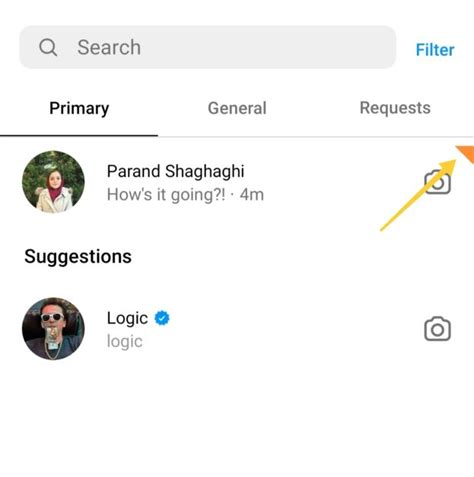474x477 pixels.
Task: Click the orange triangle corner marker
Action: pos(466,154)
